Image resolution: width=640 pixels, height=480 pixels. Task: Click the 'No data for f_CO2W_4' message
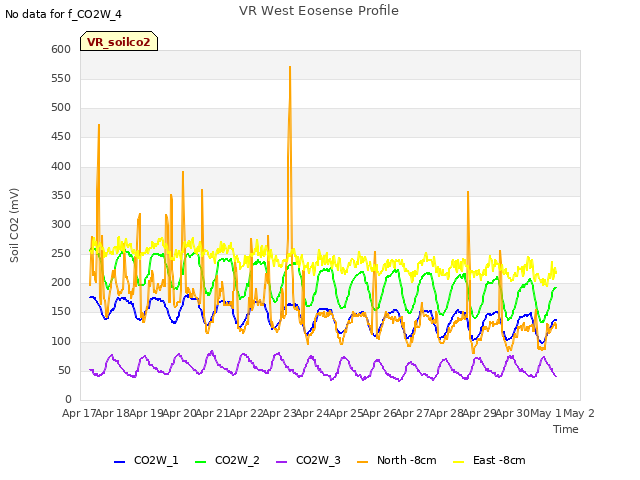[x=63, y=14]
